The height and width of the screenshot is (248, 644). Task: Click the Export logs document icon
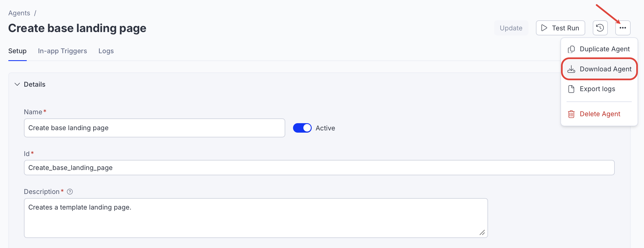pyautogui.click(x=571, y=89)
